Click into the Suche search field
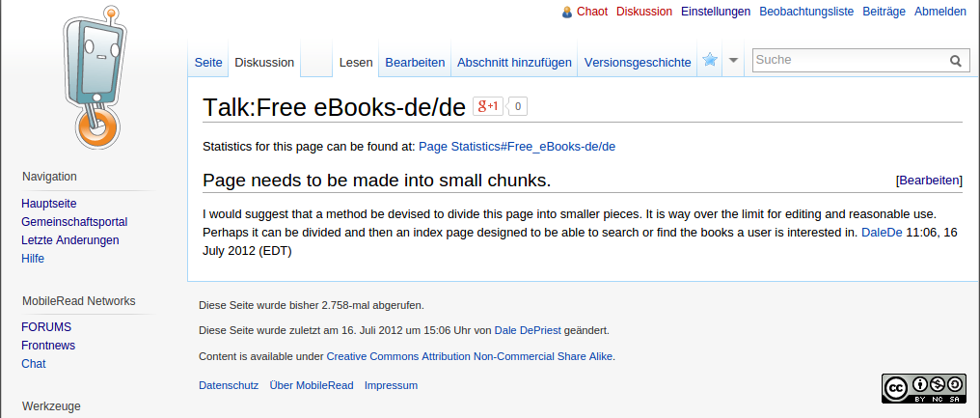The image size is (980, 418). [x=847, y=60]
